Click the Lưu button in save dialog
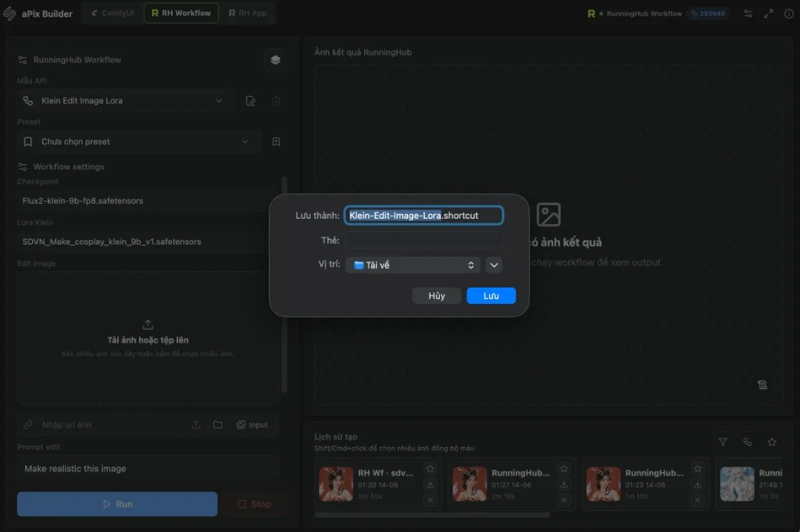 click(x=491, y=296)
